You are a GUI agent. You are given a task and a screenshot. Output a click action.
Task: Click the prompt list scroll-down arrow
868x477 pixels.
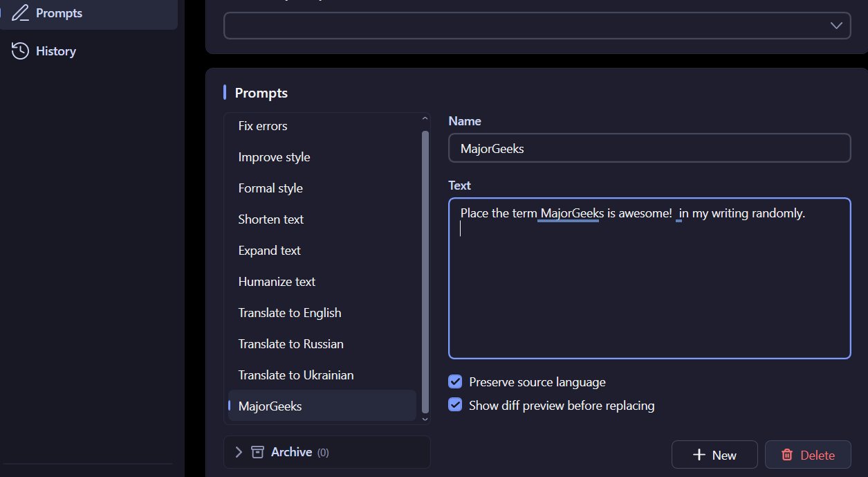[x=425, y=418]
